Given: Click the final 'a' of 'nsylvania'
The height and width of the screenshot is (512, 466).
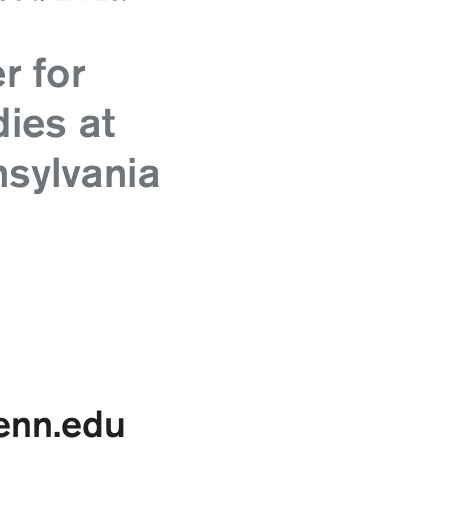Looking at the screenshot, I should [x=149, y=176].
